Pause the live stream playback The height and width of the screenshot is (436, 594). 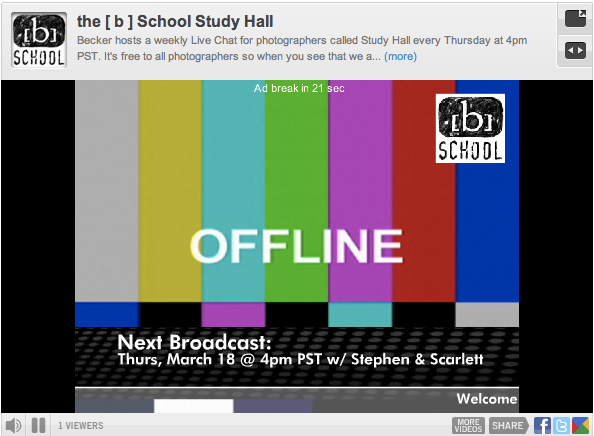[x=39, y=425]
